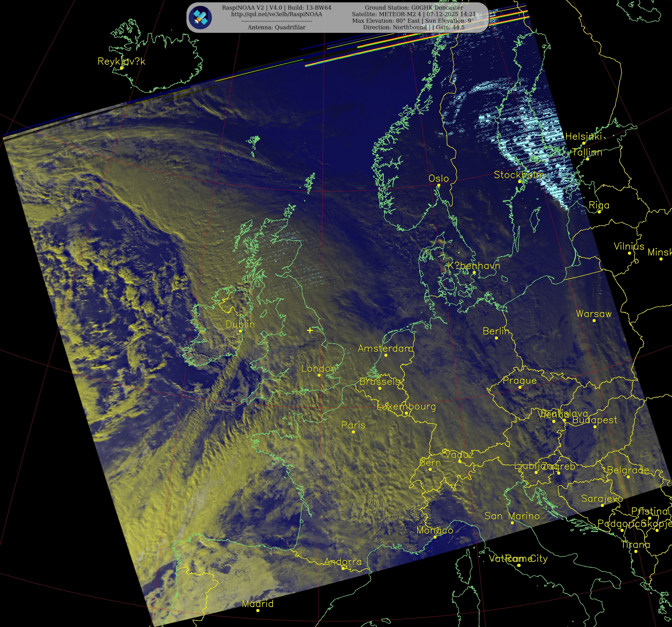Click the Dublin city marker dot
The image size is (672, 627).
(240, 331)
